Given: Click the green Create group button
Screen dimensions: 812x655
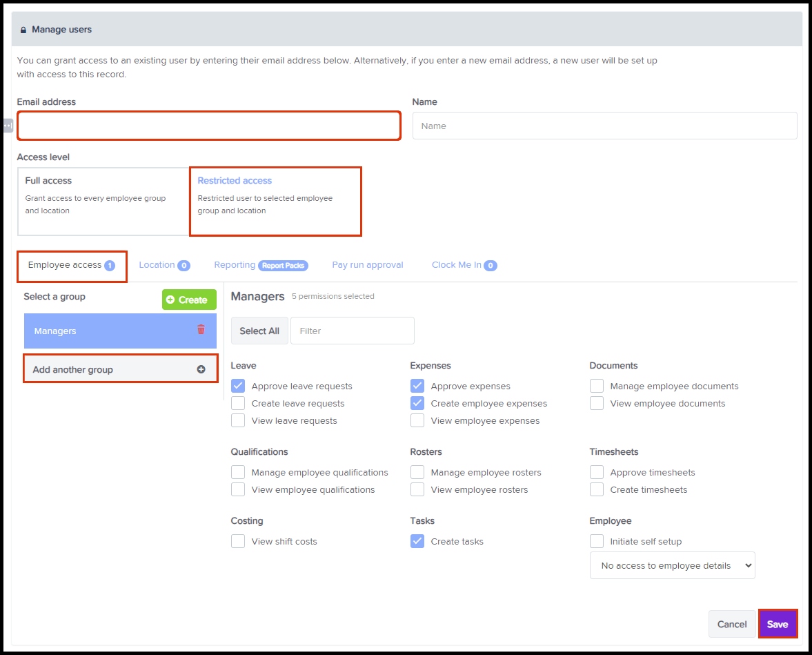Looking at the screenshot, I should tap(189, 300).
